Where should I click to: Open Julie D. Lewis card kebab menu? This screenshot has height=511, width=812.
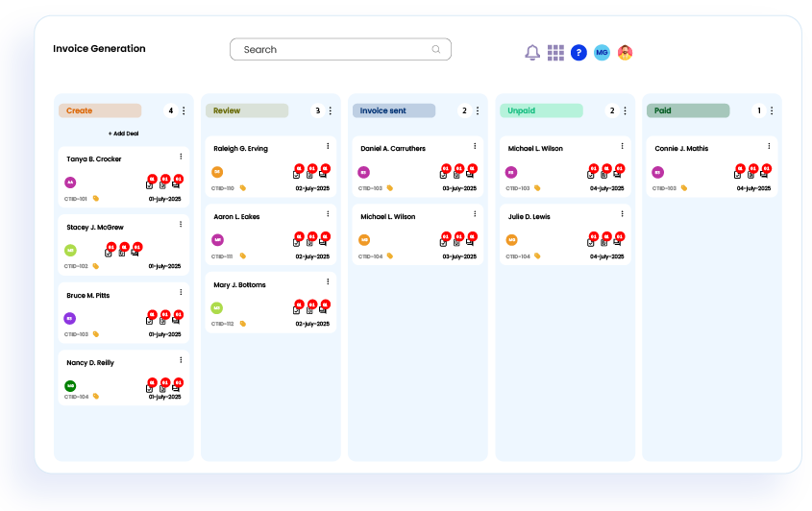click(622, 214)
